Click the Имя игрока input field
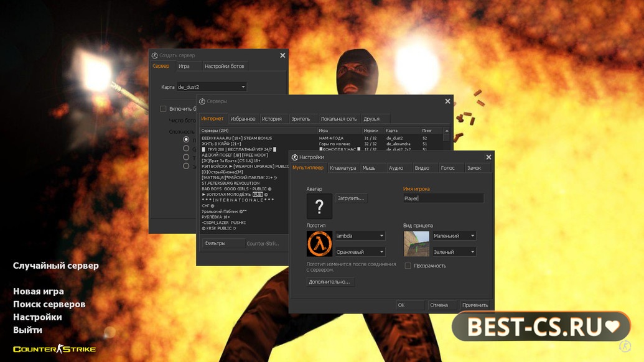The width and height of the screenshot is (644, 362). coord(443,198)
